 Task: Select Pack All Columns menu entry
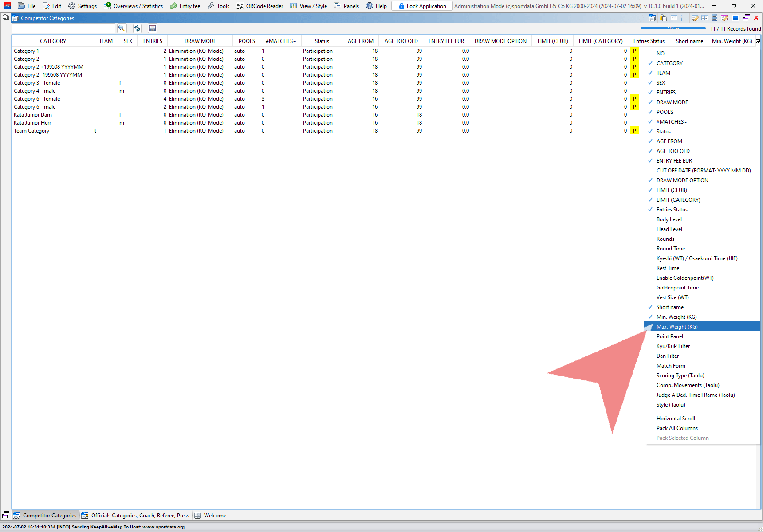[677, 428]
